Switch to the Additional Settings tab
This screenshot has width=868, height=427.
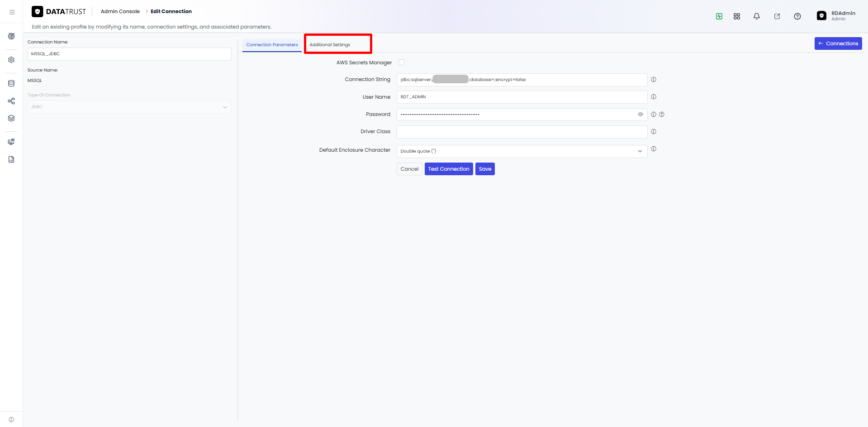(x=330, y=45)
